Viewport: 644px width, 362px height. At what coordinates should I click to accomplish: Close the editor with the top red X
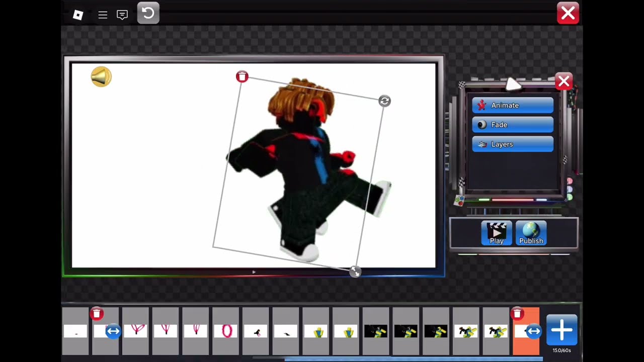point(568,14)
